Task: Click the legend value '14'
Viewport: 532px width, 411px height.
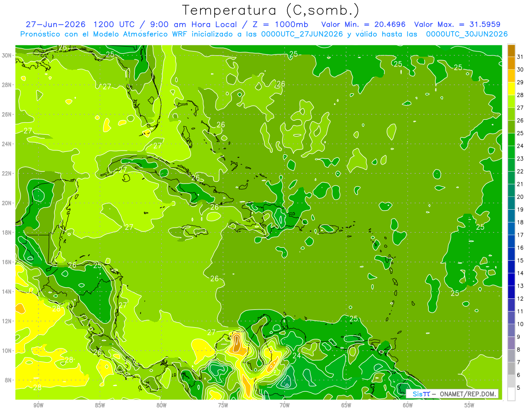Action: 520,273
